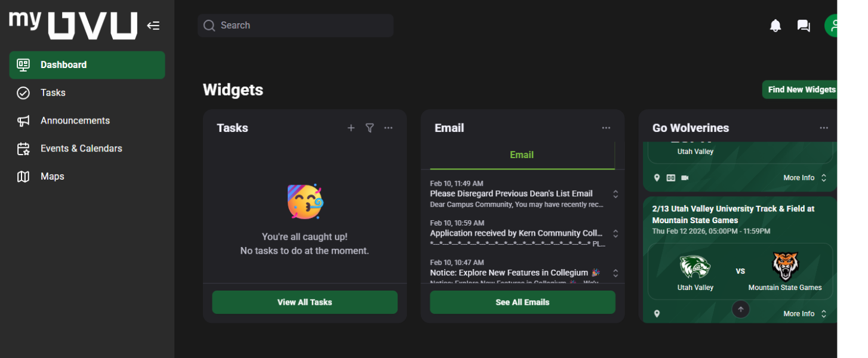
Task: Select the filter funnel icon in Tasks widget
Action: [370, 128]
